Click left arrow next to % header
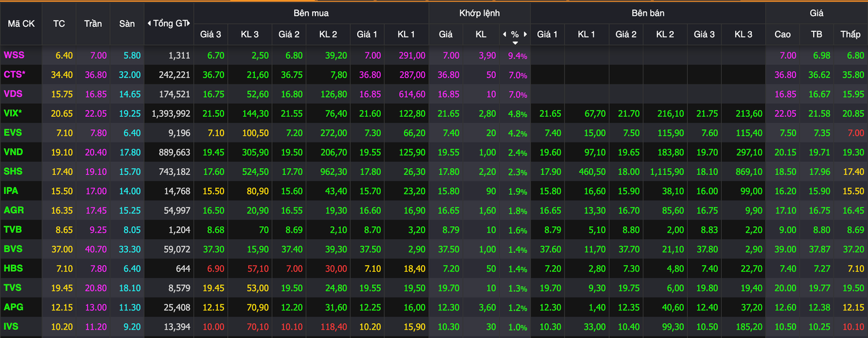Screen dimensions: 868x338 [505, 34]
